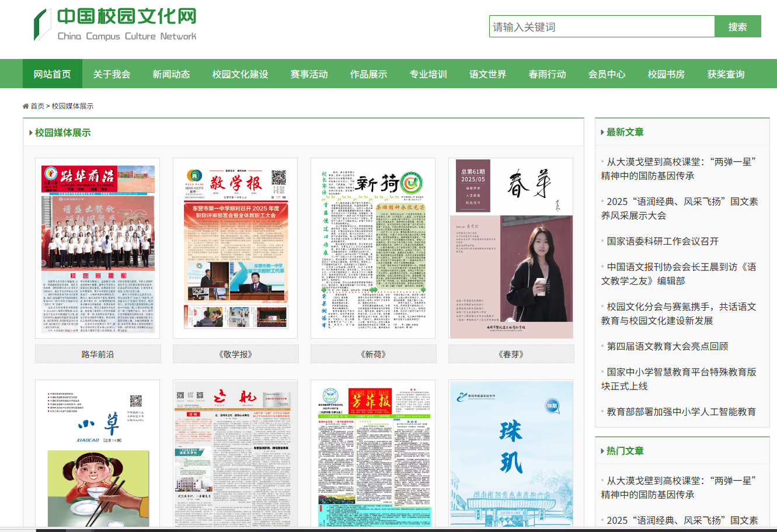Select 校园文化建设 from the navigation bar
Screen dimensions: 777x532
[x=240, y=74]
